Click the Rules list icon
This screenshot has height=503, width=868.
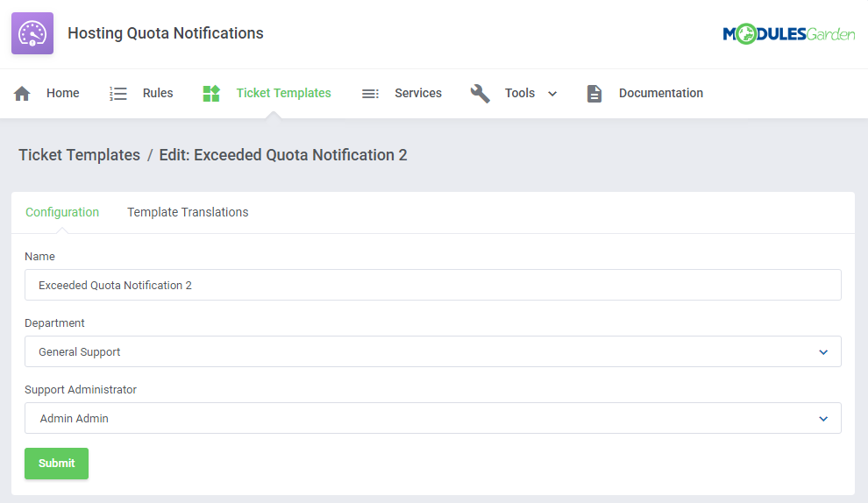pyautogui.click(x=117, y=94)
